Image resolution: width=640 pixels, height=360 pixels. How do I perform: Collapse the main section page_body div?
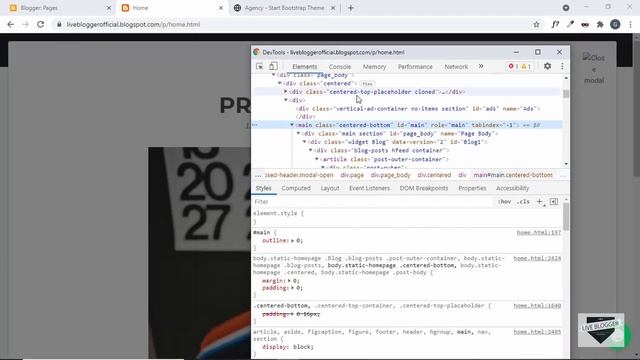(x=298, y=133)
